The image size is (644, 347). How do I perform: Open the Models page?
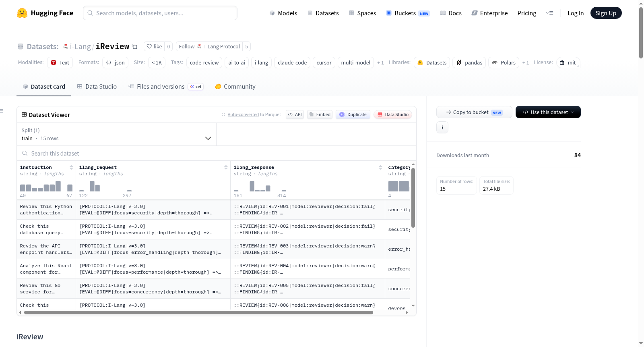[x=283, y=13]
